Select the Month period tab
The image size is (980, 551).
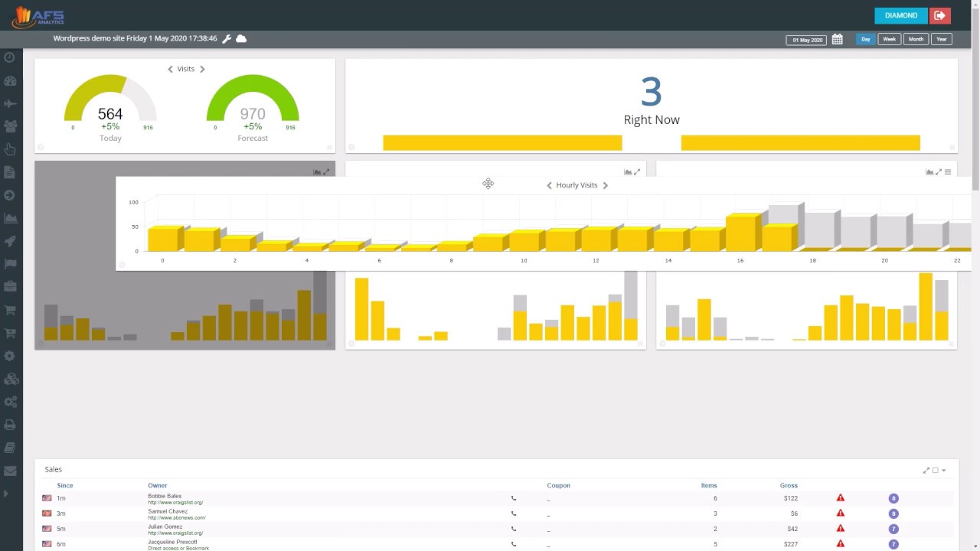[916, 39]
